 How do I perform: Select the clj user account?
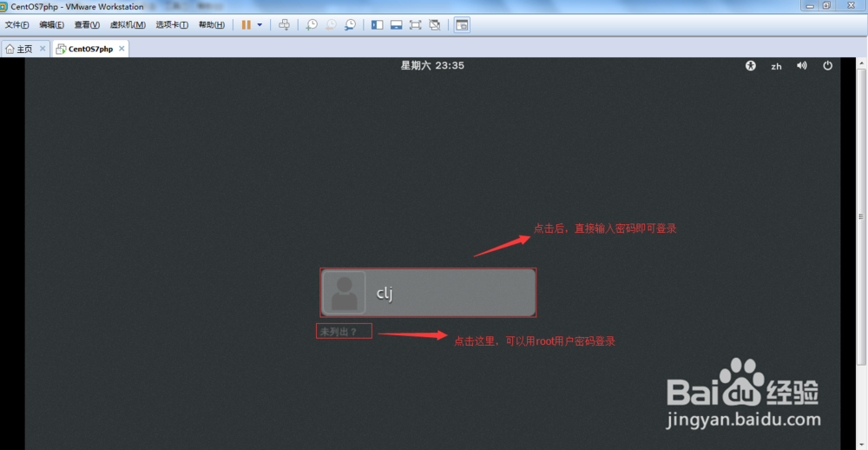point(428,293)
